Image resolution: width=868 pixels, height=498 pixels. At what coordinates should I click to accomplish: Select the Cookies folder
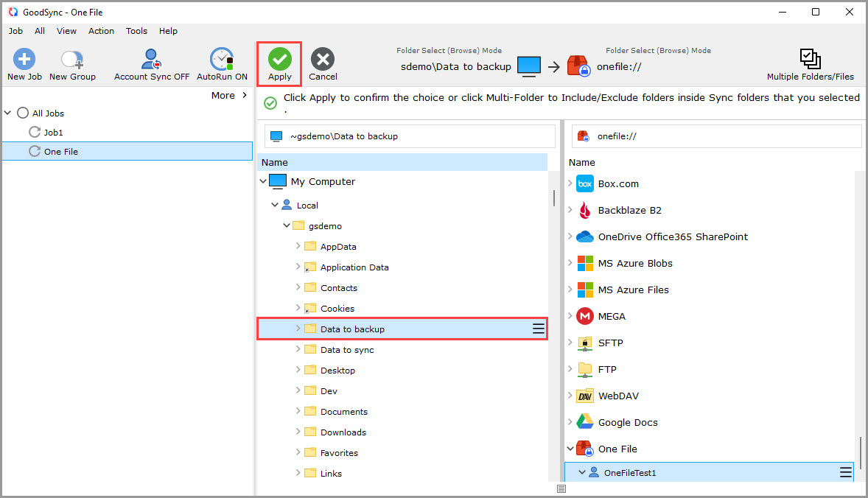click(337, 308)
